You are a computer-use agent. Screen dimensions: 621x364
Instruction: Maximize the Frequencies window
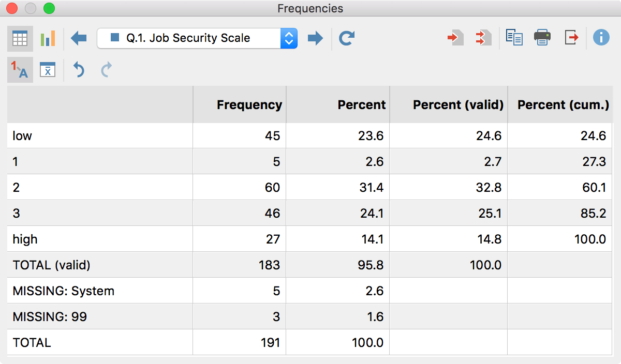coord(49,8)
